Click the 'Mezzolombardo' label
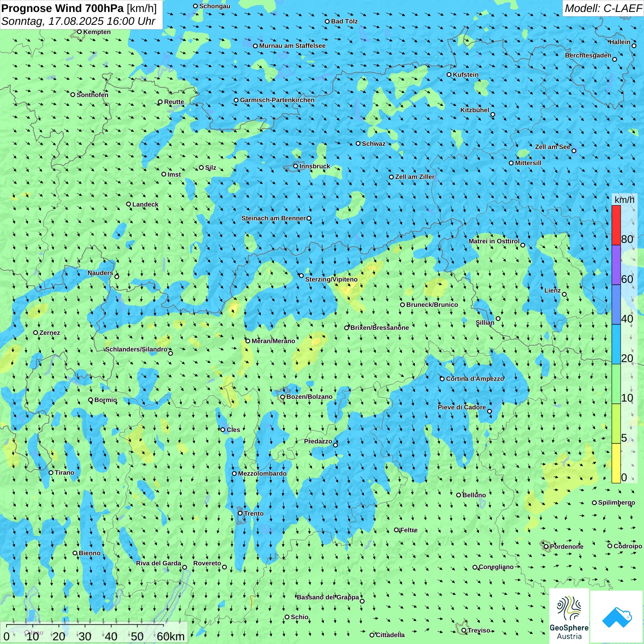This screenshot has height=644, width=644. (262, 473)
